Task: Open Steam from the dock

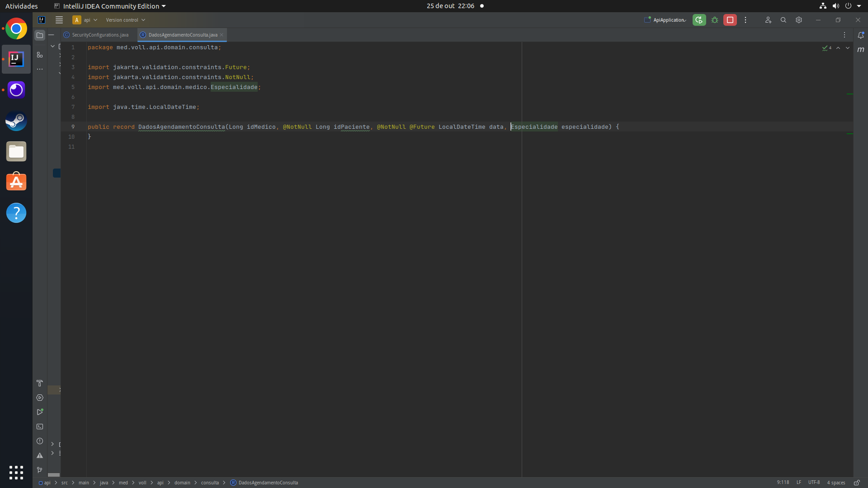Action: pos(16,121)
